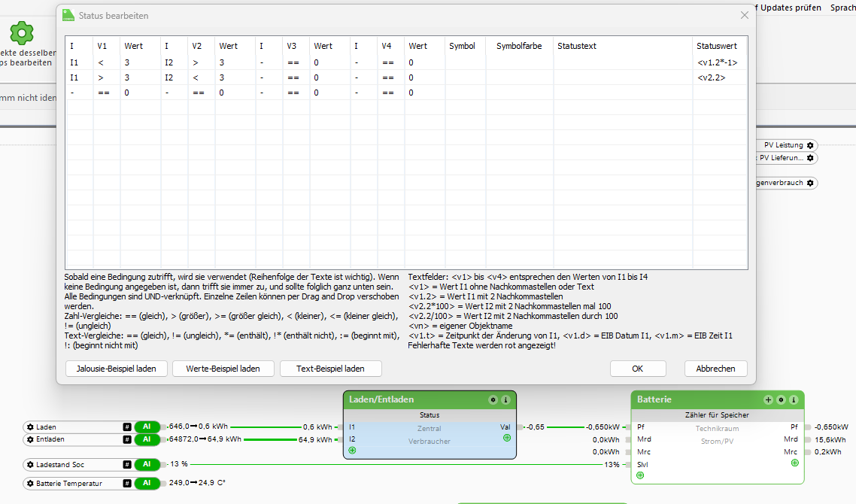
Task: Click the Status bearbeiten title icon
Action: click(68, 15)
